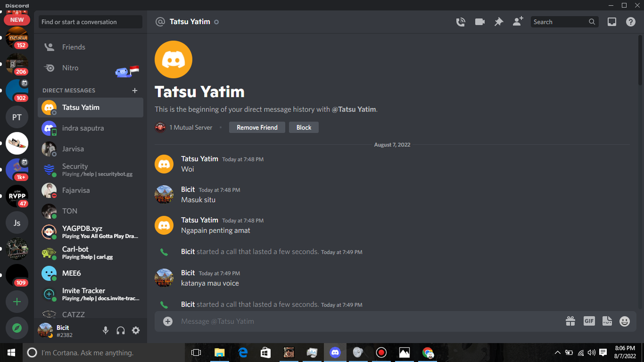Open the Help icon

pos(630,22)
